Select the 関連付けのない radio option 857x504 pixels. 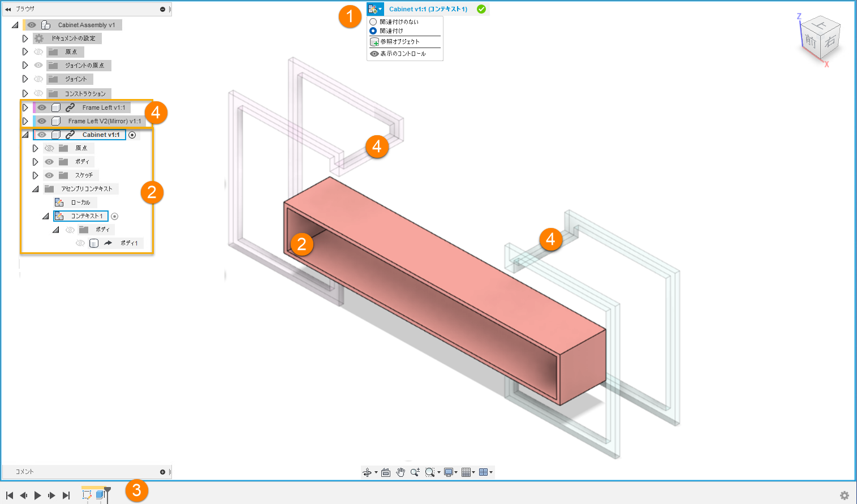pyautogui.click(x=373, y=22)
